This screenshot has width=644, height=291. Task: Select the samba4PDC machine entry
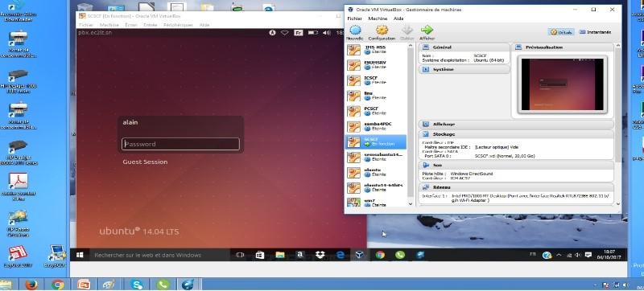[x=376, y=126]
